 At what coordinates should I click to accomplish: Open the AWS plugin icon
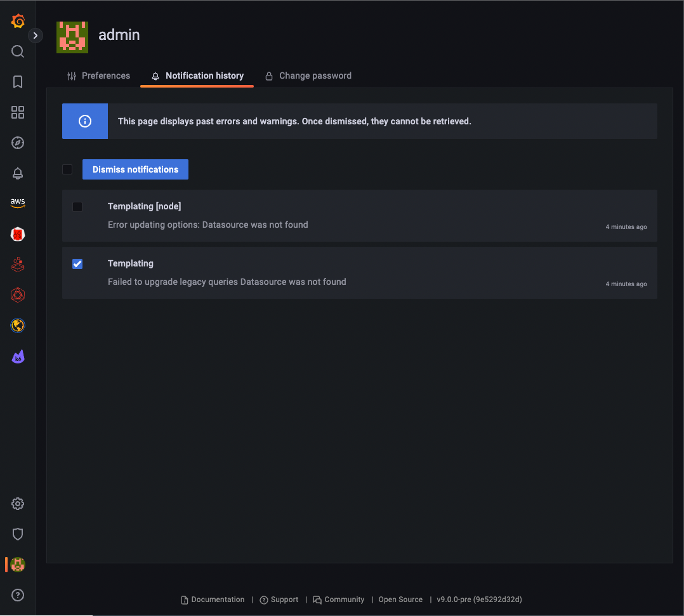pos(18,203)
